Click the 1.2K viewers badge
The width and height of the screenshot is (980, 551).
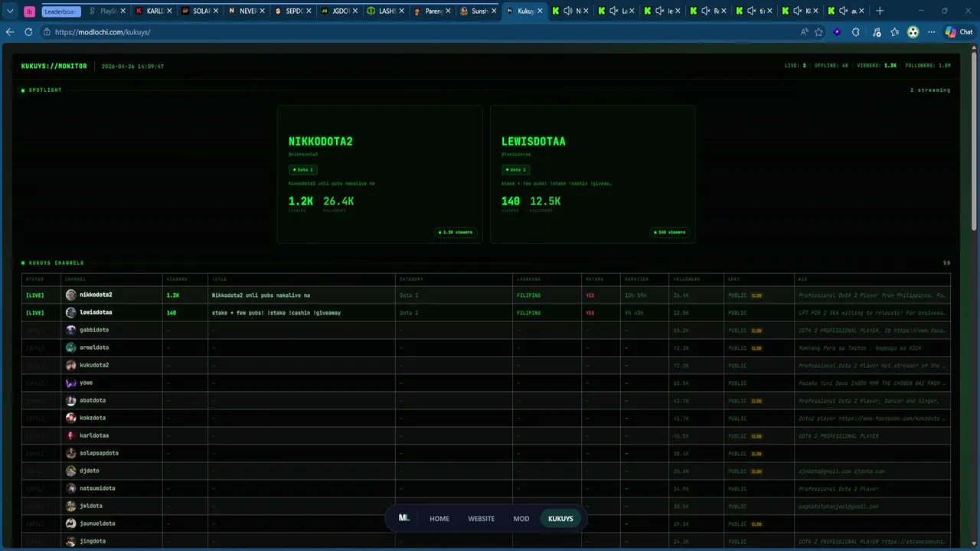point(456,232)
